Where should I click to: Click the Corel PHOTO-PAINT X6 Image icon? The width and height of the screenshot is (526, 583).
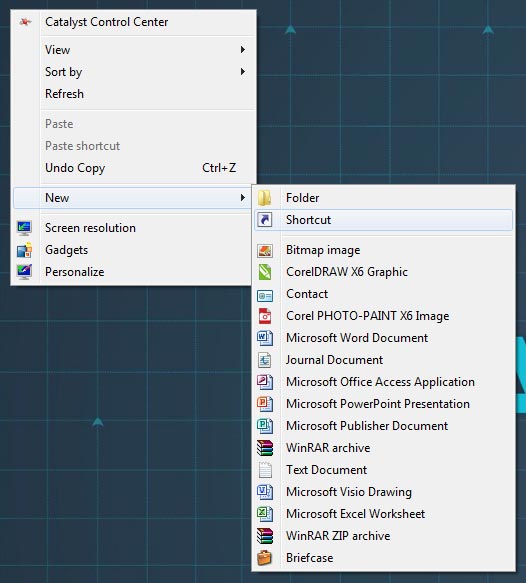pyautogui.click(x=265, y=316)
